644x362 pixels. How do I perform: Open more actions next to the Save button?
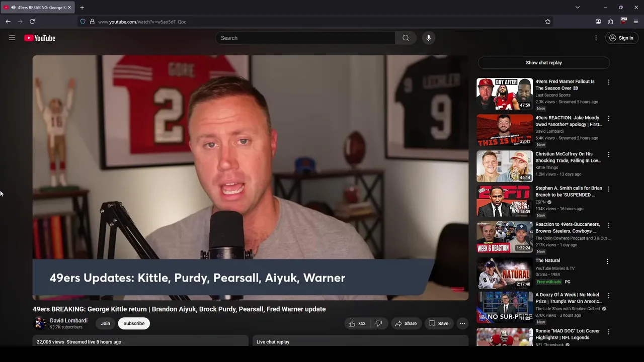tap(462, 323)
